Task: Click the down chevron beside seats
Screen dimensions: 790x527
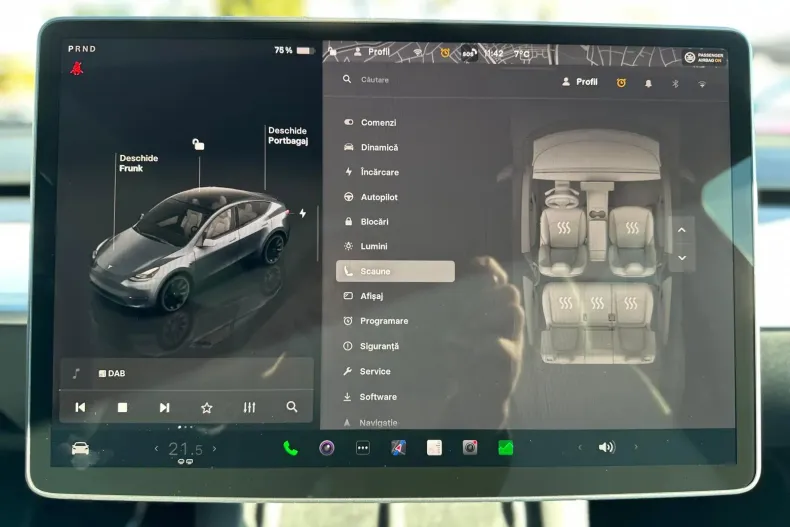Action: coord(682,258)
